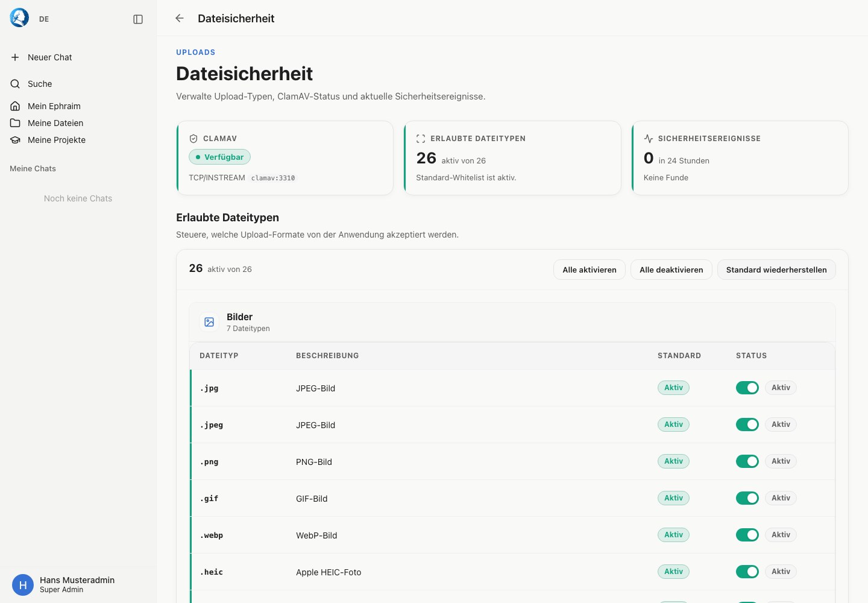Open Meine Dateien page
The width and height of the screenshot is (868, 603).
pyautogui.click(x=78, y=123)
